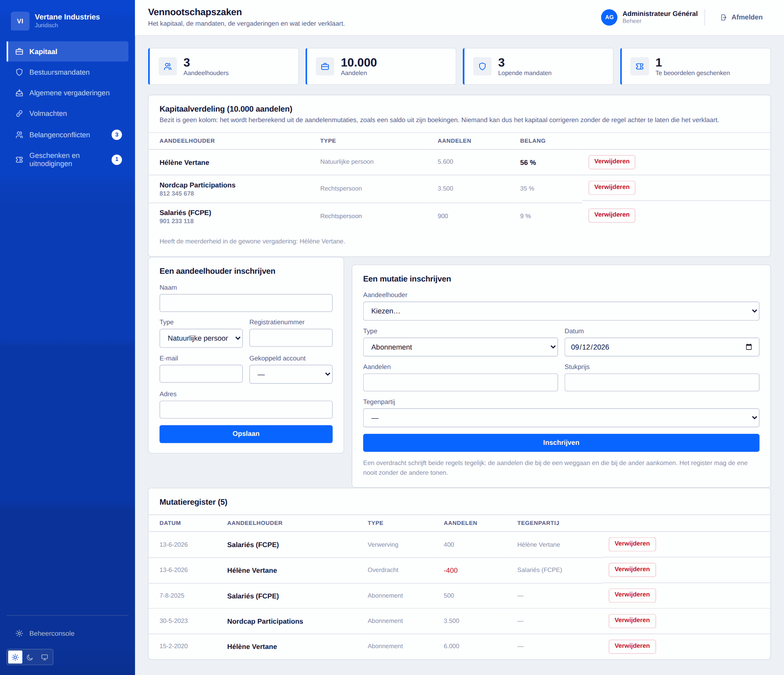Click the Lopende mandaten shield card icon

click(x=482, y=66)
